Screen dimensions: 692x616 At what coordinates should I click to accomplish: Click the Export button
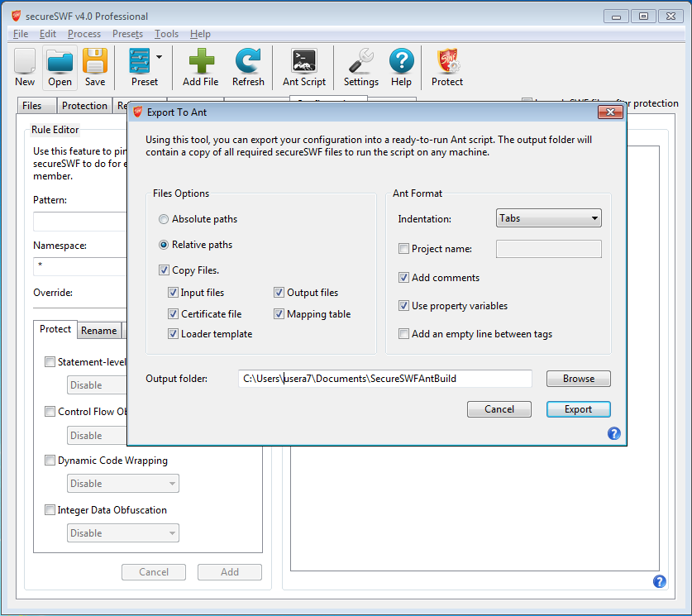578,409
